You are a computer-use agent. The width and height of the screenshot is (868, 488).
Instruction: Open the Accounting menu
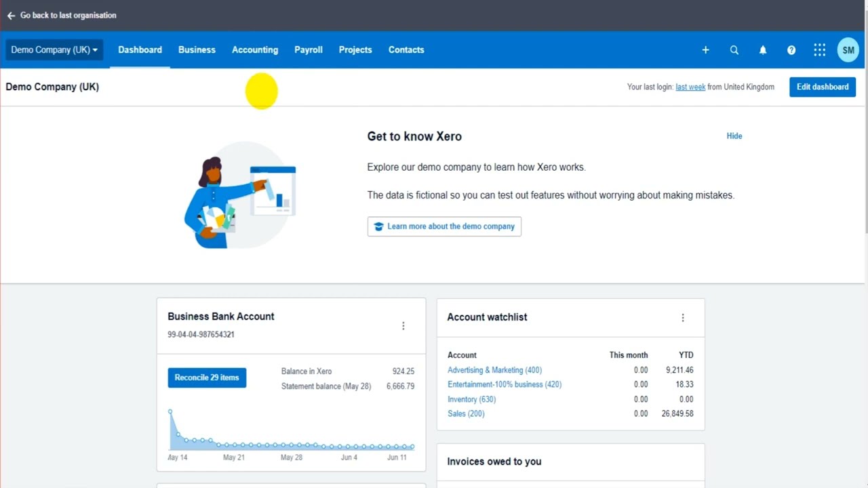pos(255,50)
